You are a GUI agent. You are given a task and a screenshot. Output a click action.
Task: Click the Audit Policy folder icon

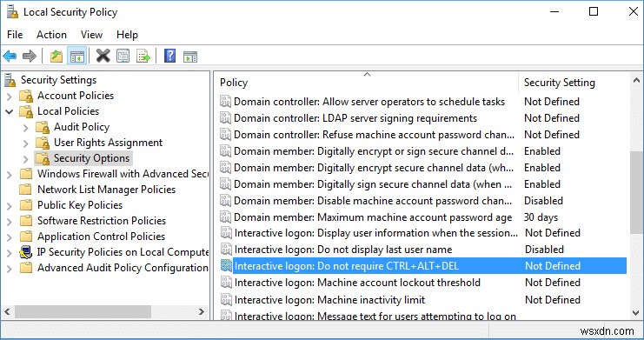(43, 127)
